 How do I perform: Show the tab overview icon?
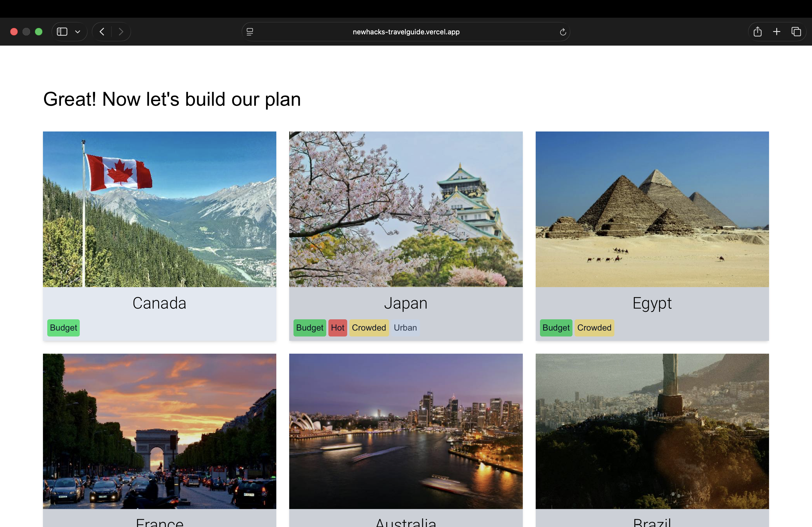[x=796, y=32]
